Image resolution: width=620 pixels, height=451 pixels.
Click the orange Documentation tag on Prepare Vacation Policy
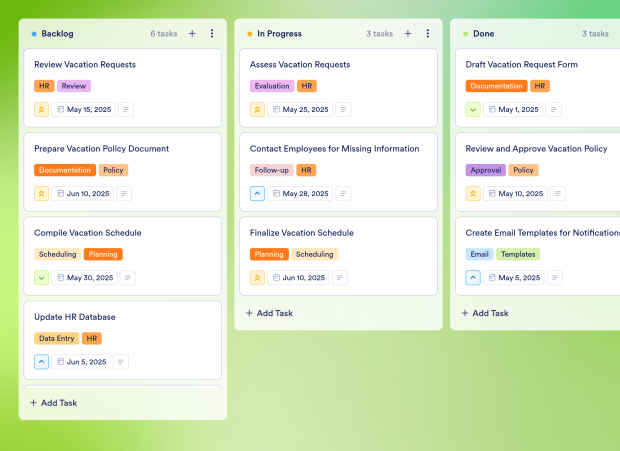pos(65,170)
